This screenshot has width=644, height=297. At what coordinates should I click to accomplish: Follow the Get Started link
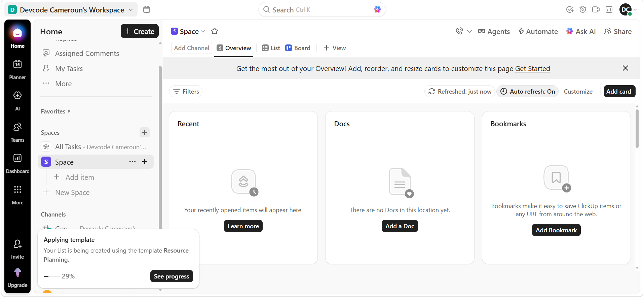(533, 68)
